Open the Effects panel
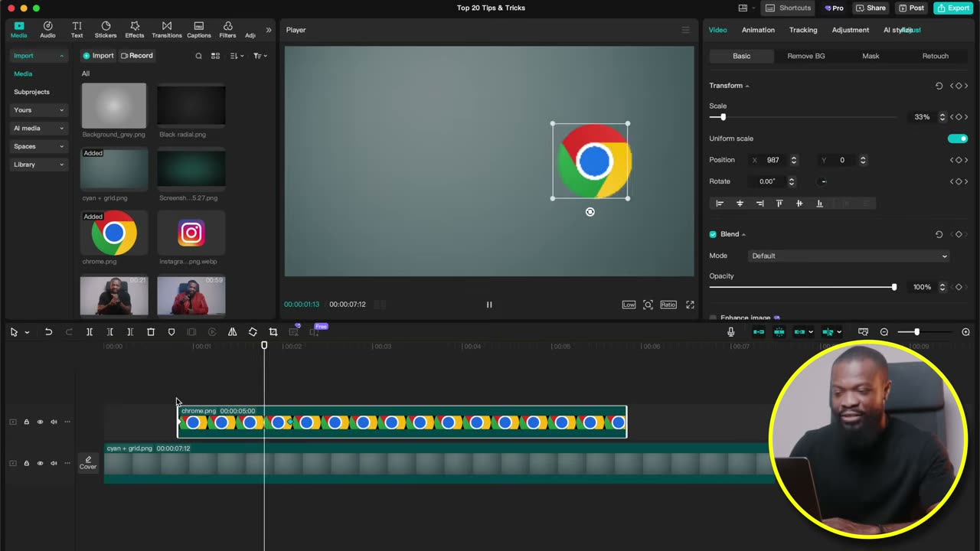Screen dimensions: 980x551 [135, 30]
